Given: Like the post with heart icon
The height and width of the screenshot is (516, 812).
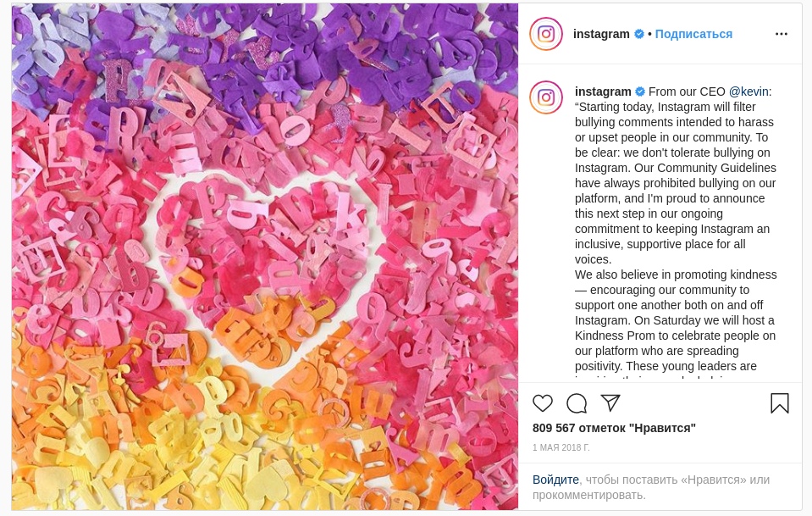Looking at the screenshot, I should click(x=543, y=403).
